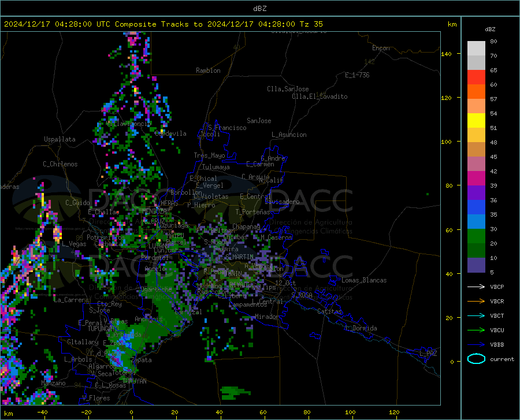Click the L_PAZ map label
This screenshot has width=520, height=420.
429,354
